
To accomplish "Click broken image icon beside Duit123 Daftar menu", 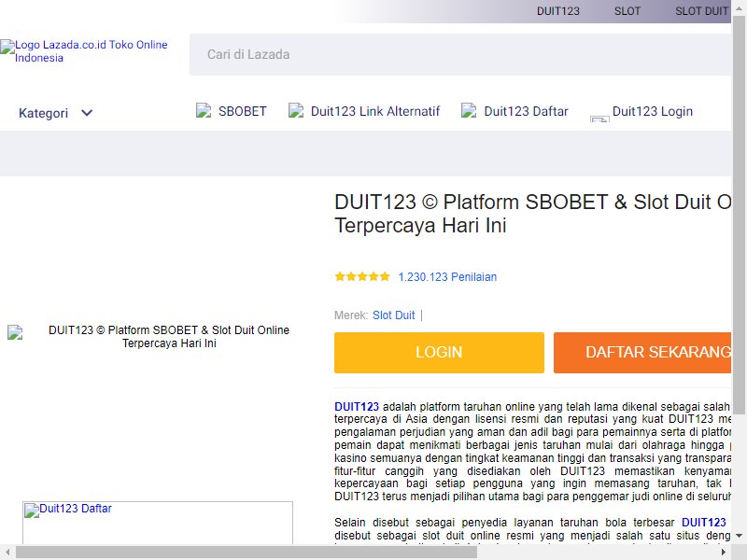I will point(469,110).
